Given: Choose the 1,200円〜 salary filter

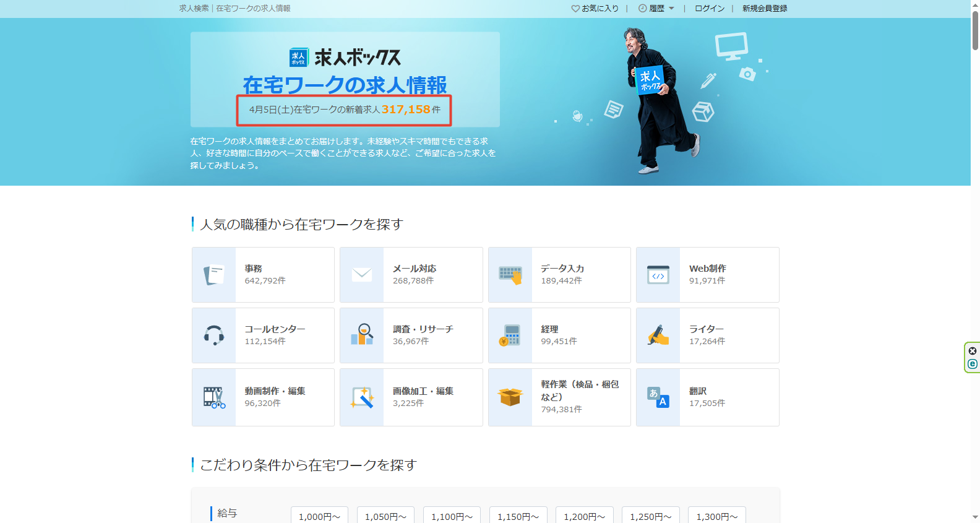Looking at the screenshot, I should [x=584, y=516].
